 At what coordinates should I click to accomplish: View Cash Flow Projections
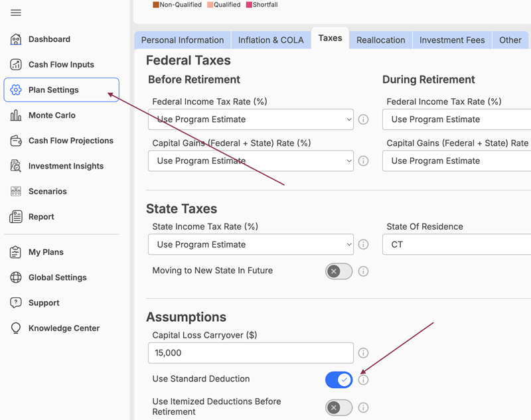click(x=68, y=140)
